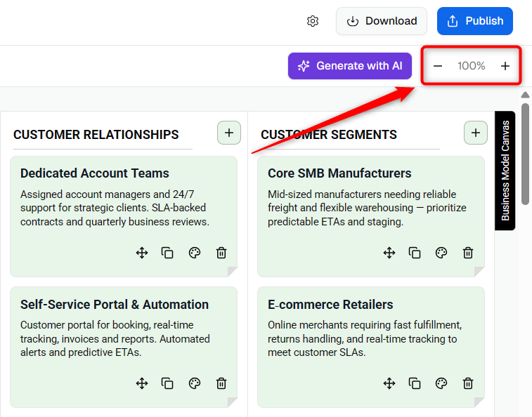Move the Core SMB Manufacturers card

[389, 253]
